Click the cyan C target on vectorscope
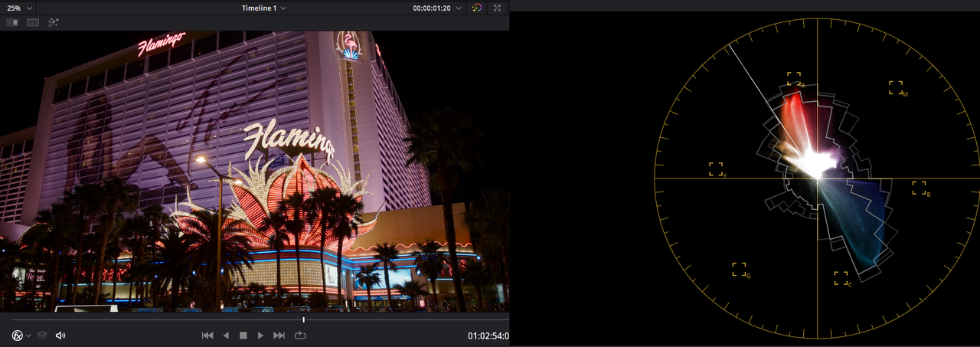The height and width of the screenshot is (347, 980). coord(841,278)
